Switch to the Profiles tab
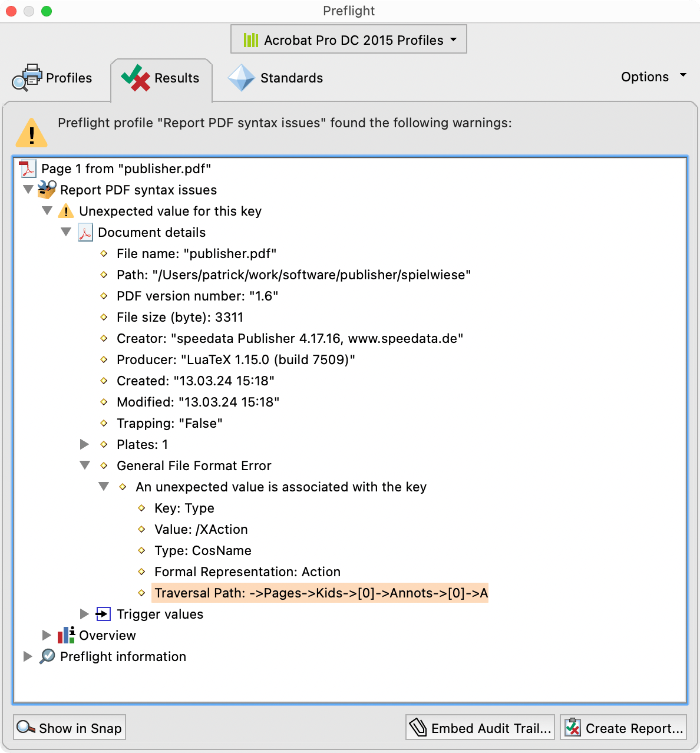The height and width of the screenshot is (753, 700). tap(53, 78)
